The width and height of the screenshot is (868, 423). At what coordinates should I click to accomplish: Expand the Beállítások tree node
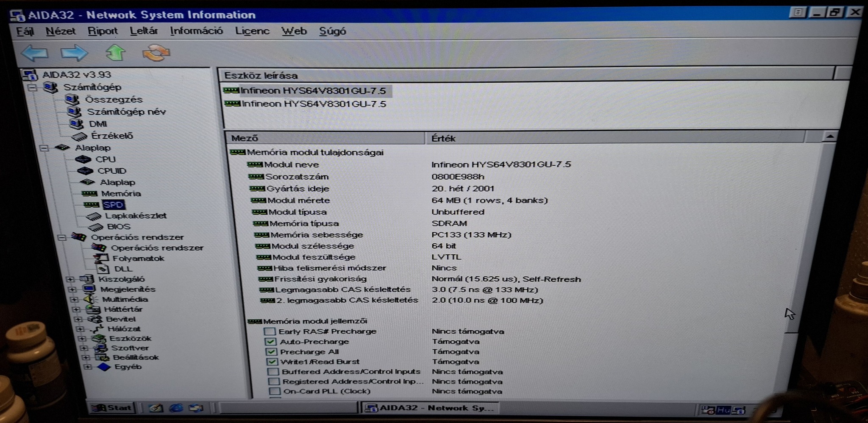click(86, 357)
